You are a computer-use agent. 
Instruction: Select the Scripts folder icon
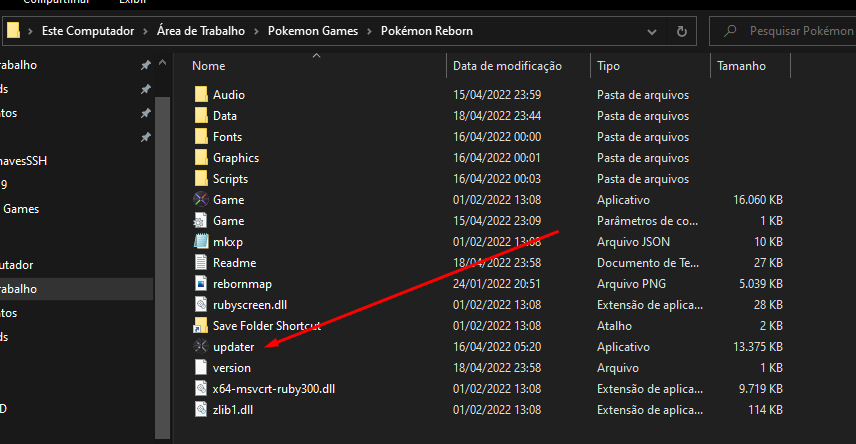[201, 179]
